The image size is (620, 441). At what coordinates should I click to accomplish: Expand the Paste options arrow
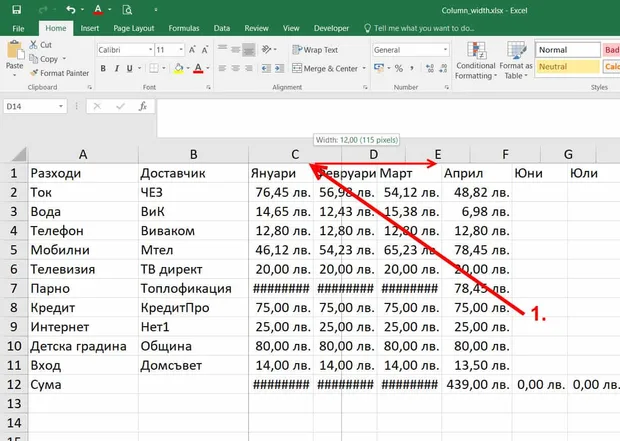click(14, 75)
